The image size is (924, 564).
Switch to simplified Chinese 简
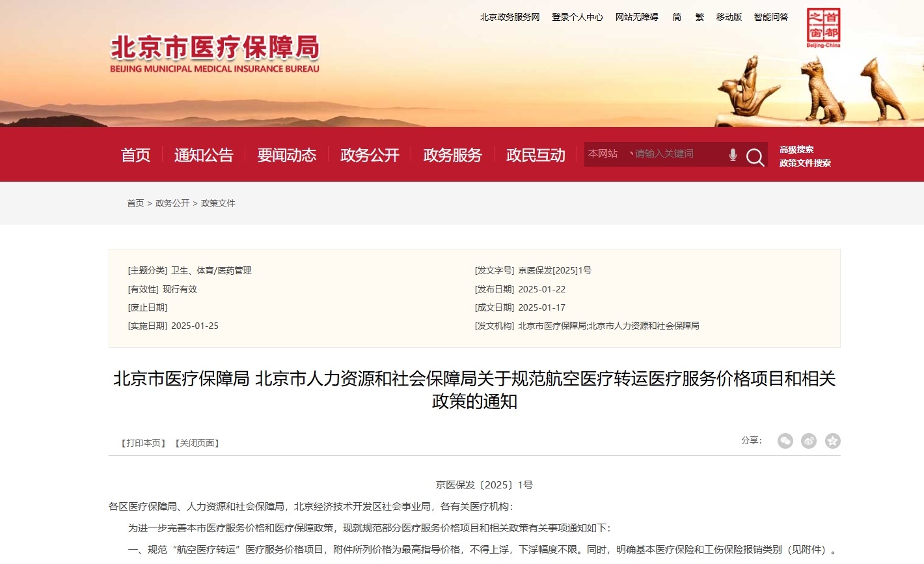[x=677, y=17]
